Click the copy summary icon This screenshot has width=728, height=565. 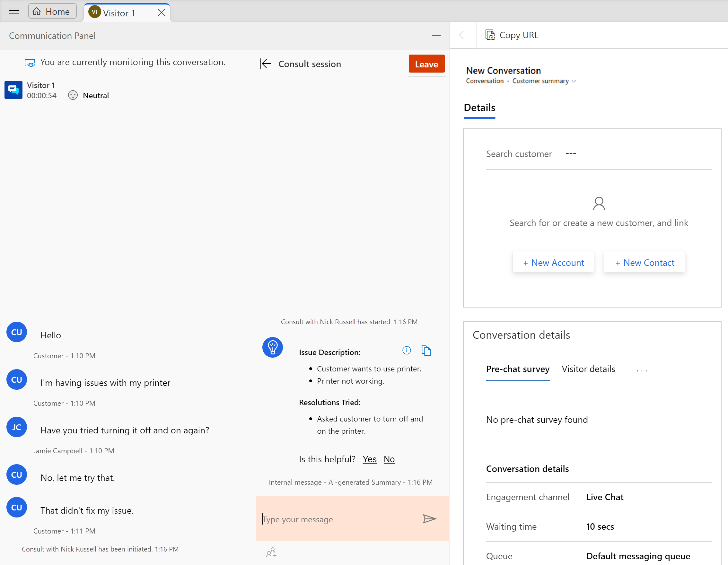pyautogui.click(x=427, y=350)
